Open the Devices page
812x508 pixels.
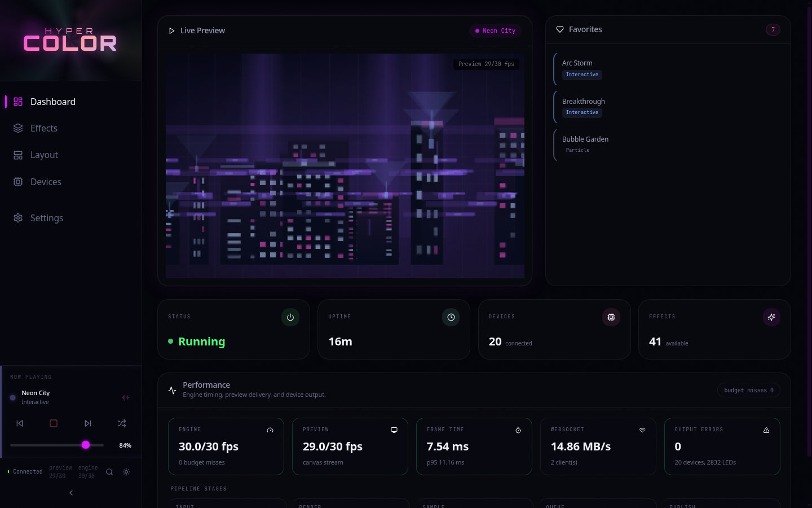(70, 182)
